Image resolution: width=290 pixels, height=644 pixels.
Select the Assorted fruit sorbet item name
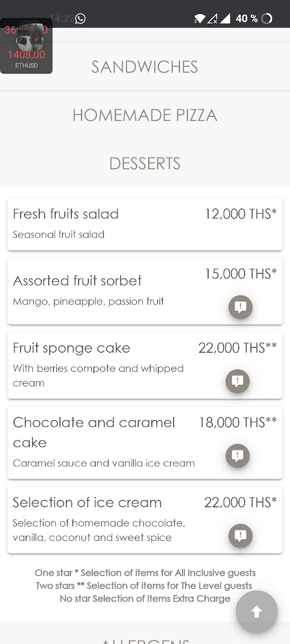point(77,281)
